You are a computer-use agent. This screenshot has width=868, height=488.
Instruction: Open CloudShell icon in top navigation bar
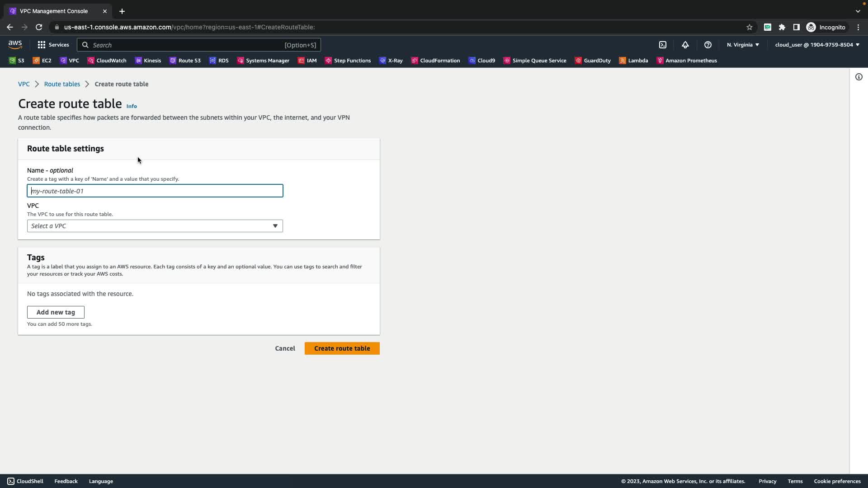[x=663, y=45]
